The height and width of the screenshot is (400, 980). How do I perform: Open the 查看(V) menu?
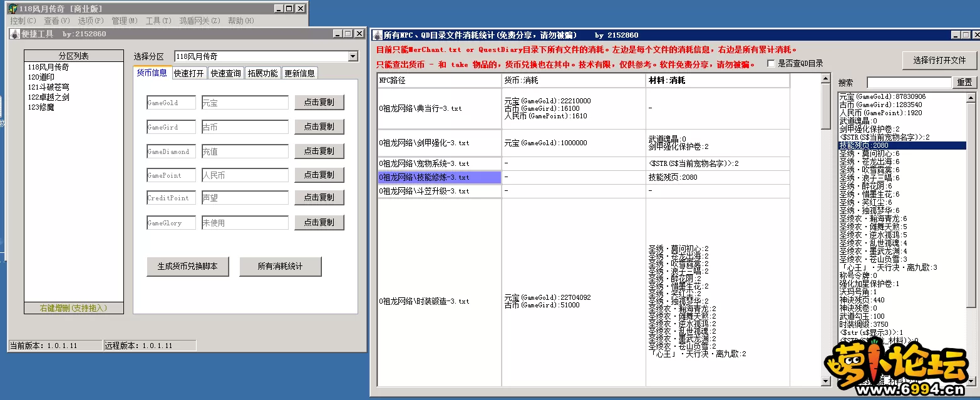click(x=57, y=21)
